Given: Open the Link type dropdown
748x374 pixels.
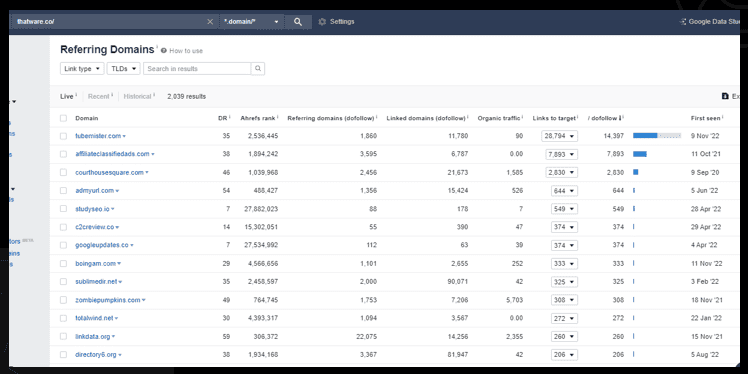Looking at the screenshot, I should [x=82, y=69].
